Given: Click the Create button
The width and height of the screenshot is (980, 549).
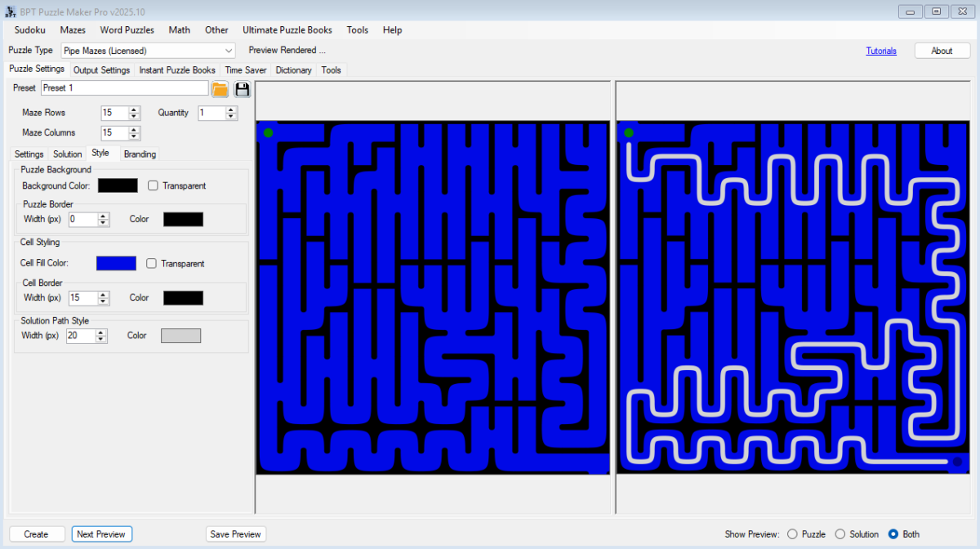Looking at the screenshot, I should point(36,533).
